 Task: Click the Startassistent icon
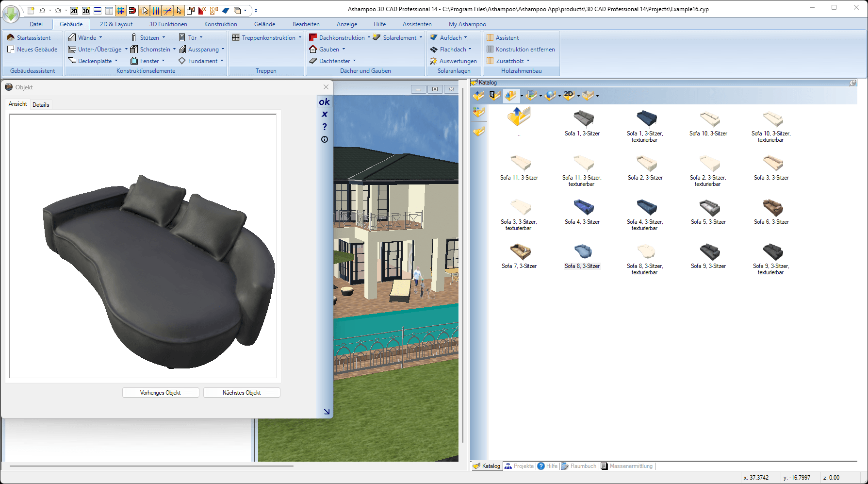click(11, 37)
